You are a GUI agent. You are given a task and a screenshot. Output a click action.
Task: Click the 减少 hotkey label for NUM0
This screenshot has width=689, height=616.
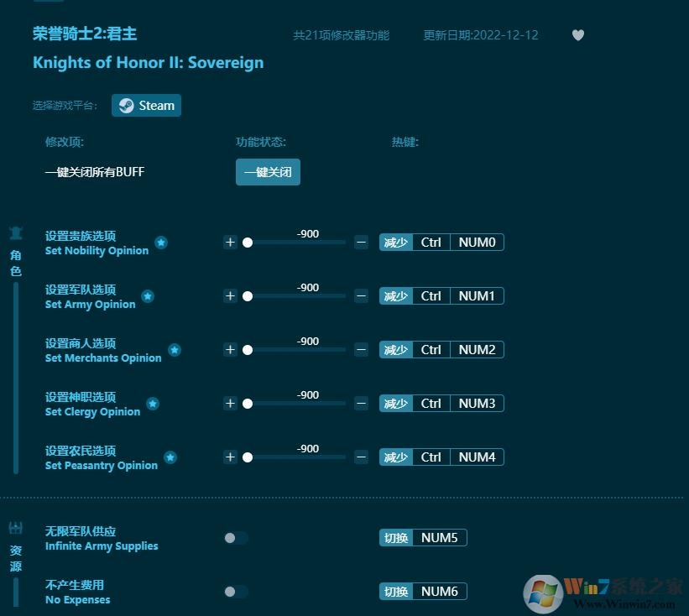(395, 243)
